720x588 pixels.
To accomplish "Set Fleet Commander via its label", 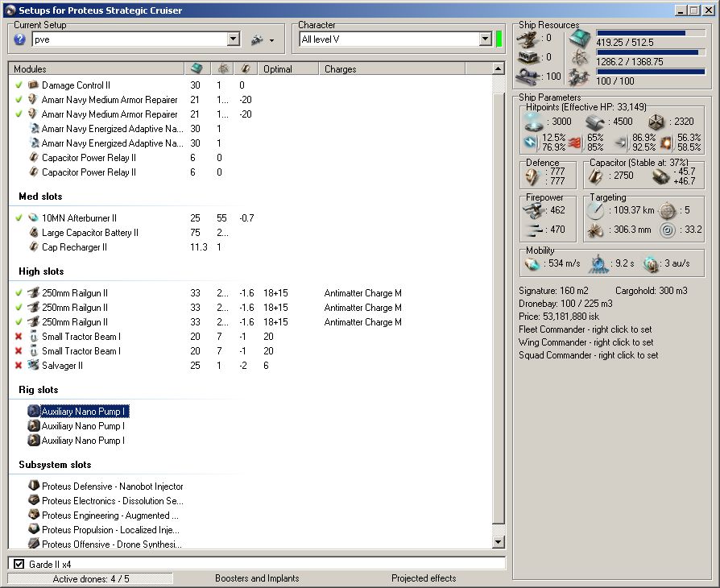I will (585, 329).
